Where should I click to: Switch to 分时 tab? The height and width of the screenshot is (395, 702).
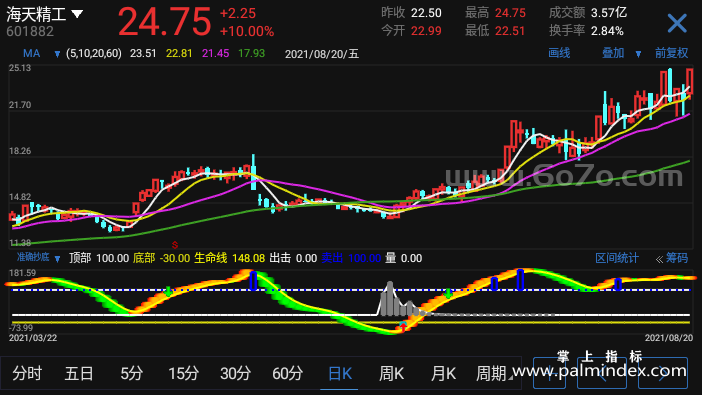(x=27, y=373)
